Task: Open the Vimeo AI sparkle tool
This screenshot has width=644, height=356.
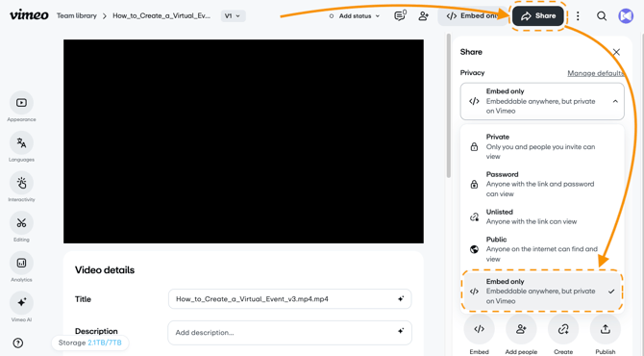Action: [21, 303]
